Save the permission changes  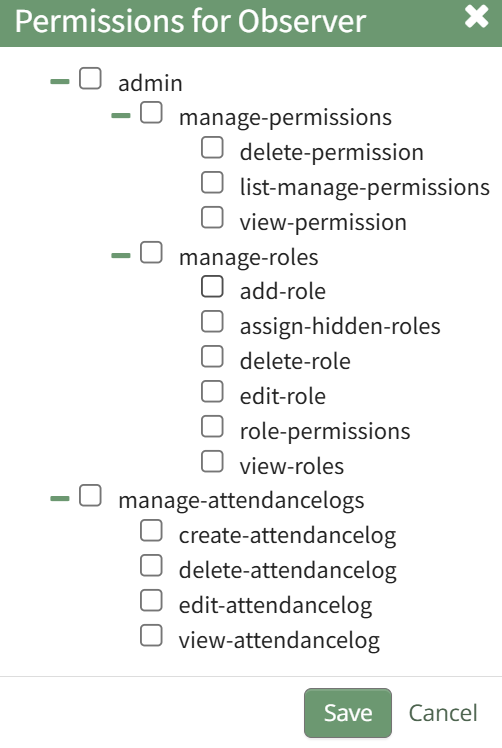point(348,713)
